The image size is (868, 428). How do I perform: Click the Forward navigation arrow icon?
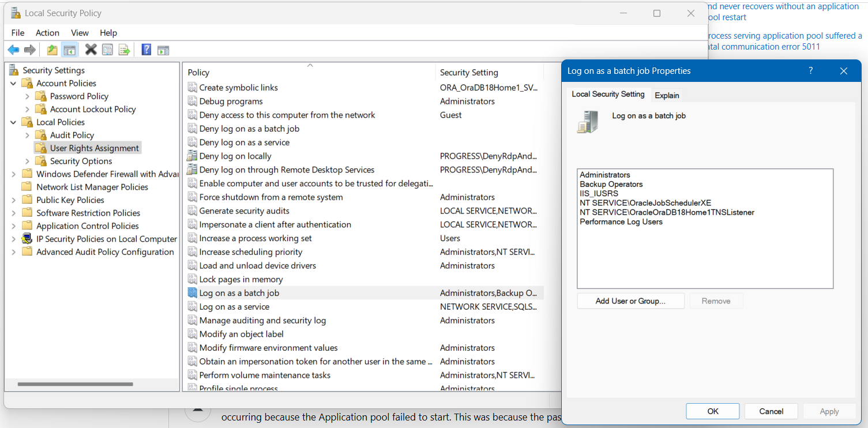[x=30, y=50]
